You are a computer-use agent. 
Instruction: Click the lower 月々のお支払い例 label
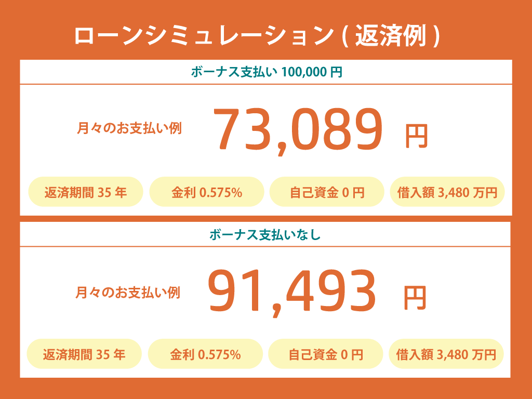pyautogui.click(x=128, y=292)
